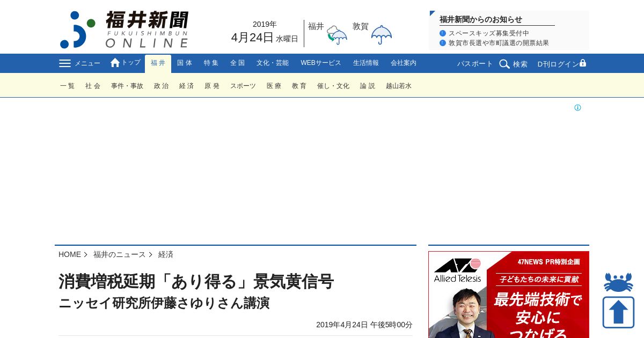Image resolution: width=644 pixels, height=338 pixels.
Task: Open the 一覧 subcategory
Action: (x=68, y=86)
